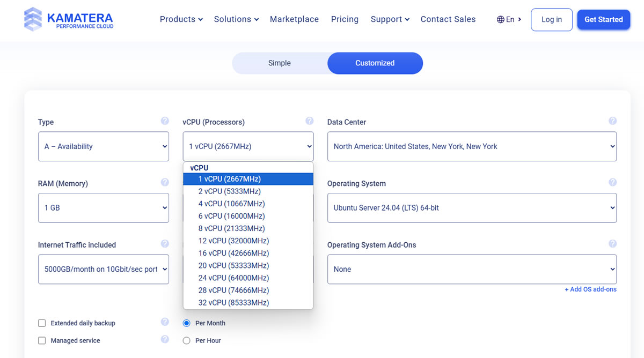Click help icon beside vCPU (Processors)

coord(310,121)
